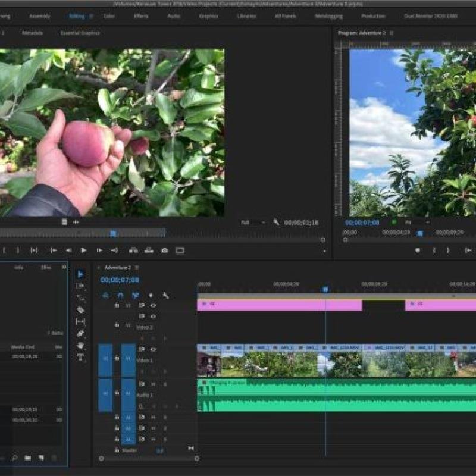476x476 pixels.
Task: Hide the Video 2 track eye
Action: 154,317
